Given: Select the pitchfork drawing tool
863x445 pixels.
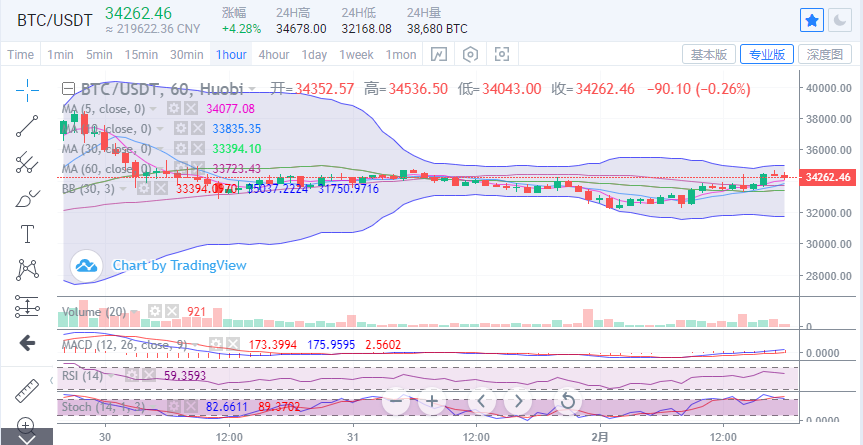Looking at the screenshot, I should coord(26,162).
